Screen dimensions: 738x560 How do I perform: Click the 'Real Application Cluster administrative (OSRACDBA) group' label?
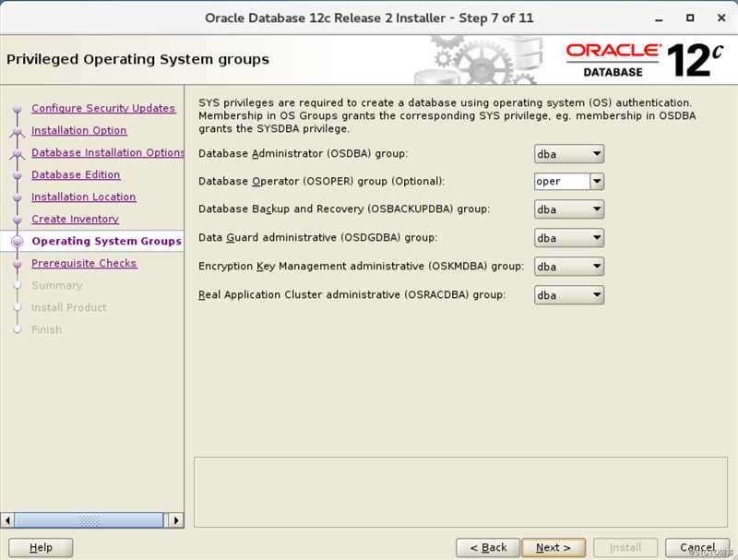[352, 294]
